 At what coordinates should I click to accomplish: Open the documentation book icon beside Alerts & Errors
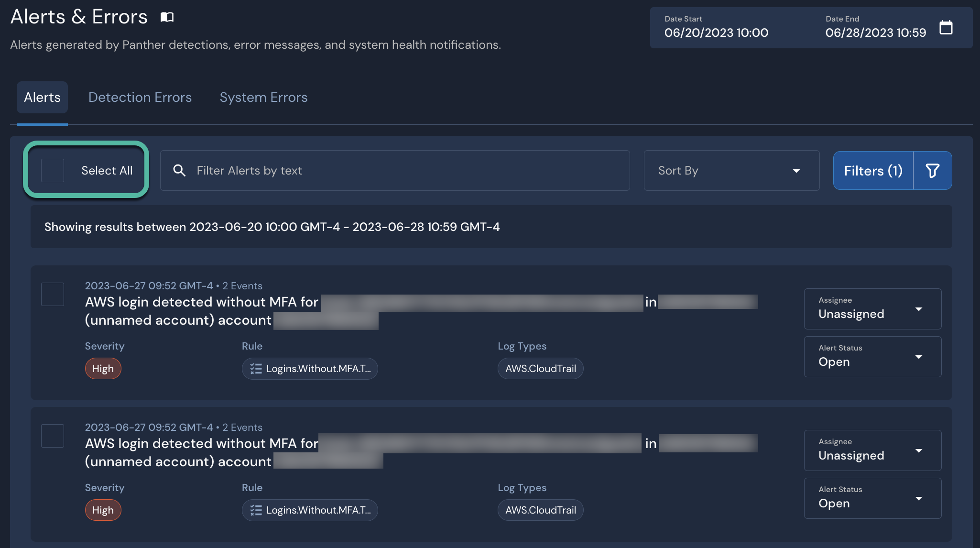(x=166, y=17)
